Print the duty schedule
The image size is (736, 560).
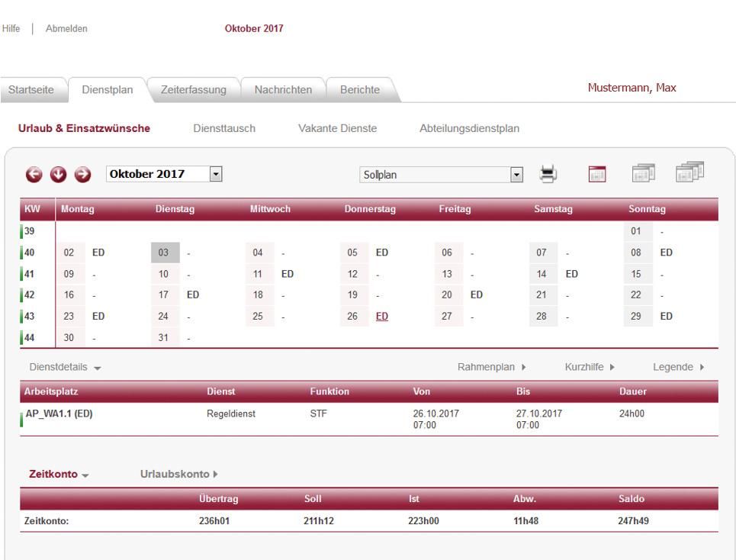pos(548,174)
